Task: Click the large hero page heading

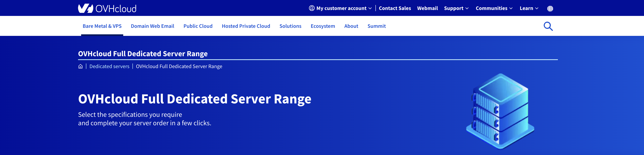Action: click(x=195, y=99)
